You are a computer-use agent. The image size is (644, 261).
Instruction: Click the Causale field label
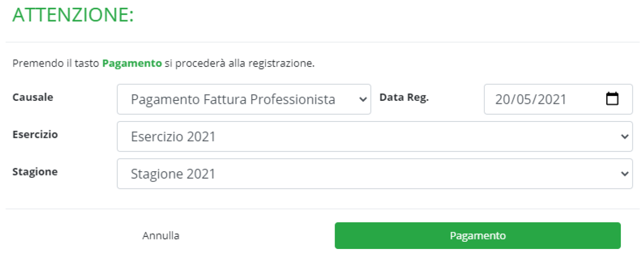[x=33, y=97]
